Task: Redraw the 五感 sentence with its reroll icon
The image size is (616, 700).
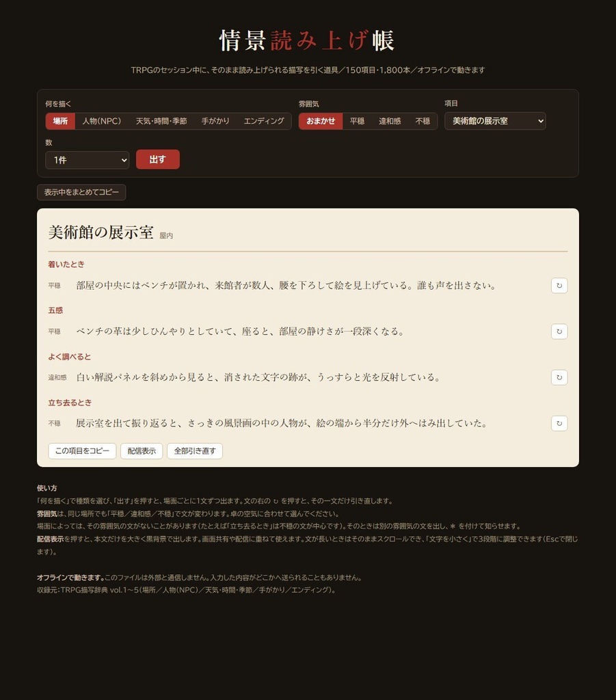Action: click(559, 332)
